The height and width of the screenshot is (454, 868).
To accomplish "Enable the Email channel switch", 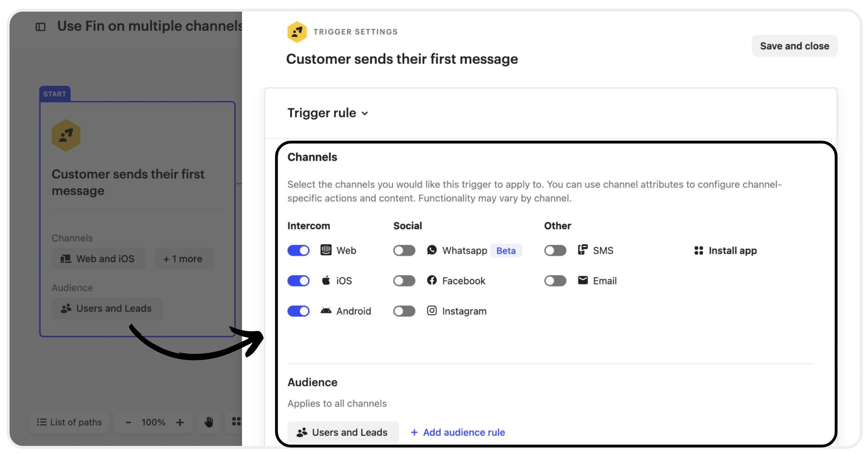I will tap(555, 281).
